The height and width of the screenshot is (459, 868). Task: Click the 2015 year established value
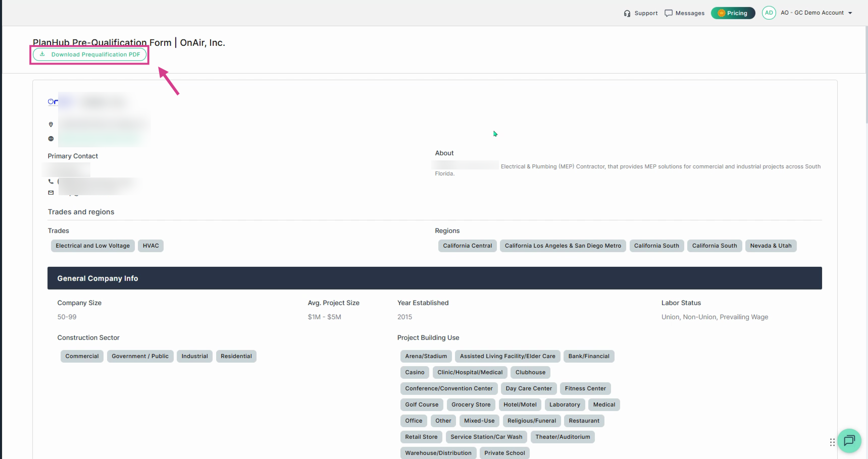point(404,317)
